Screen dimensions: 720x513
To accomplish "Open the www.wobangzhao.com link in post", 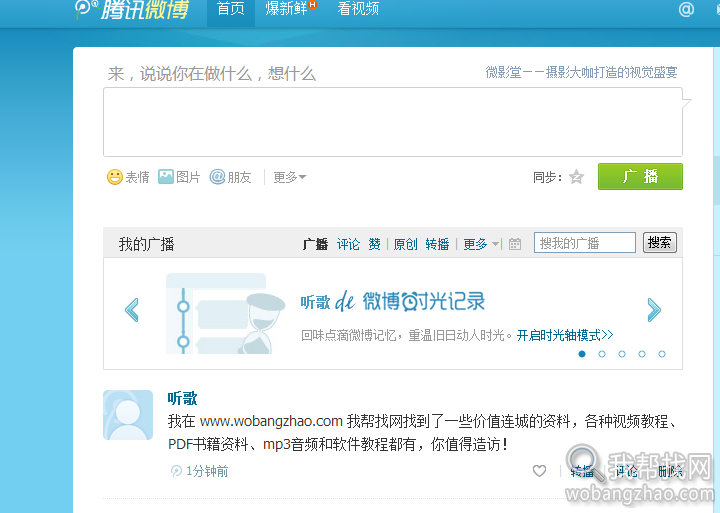I will [271, 421].
